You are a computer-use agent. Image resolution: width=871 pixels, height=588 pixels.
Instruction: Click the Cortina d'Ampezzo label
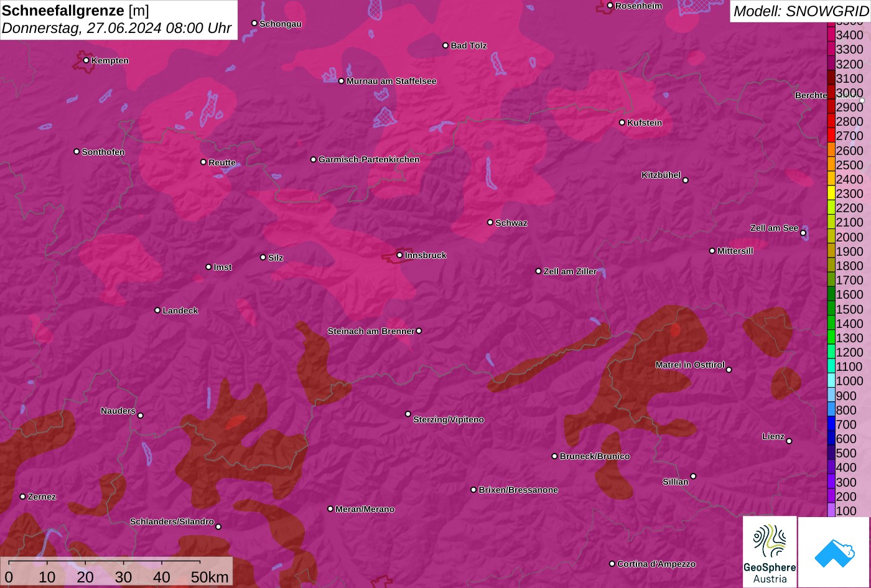coord(656,564)
